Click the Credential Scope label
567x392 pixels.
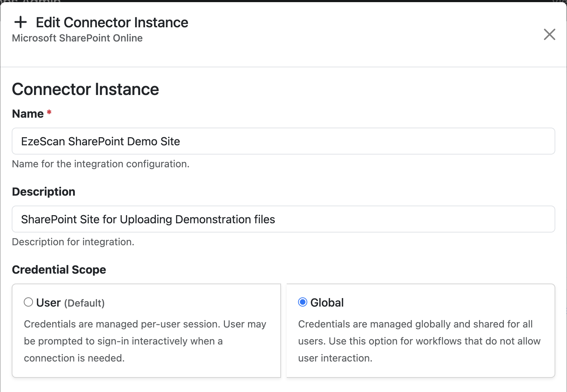(59, 270)
